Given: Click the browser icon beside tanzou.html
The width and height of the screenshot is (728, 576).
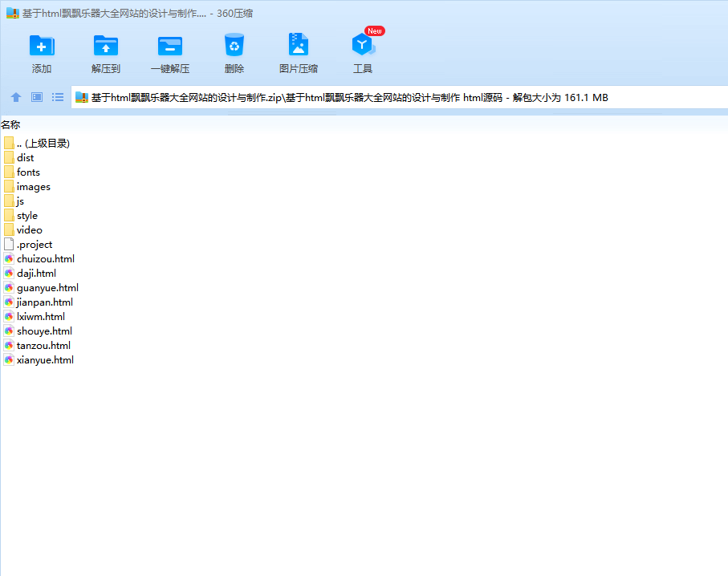Looking at the screenshot, I should (9, 345).
